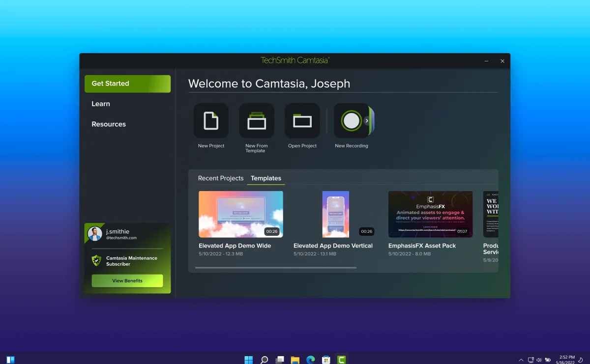The width and height of the screenshot is (590, 364).
Task: Open Microsoft Edge in the taskbar
Action: tap(310, 360)
